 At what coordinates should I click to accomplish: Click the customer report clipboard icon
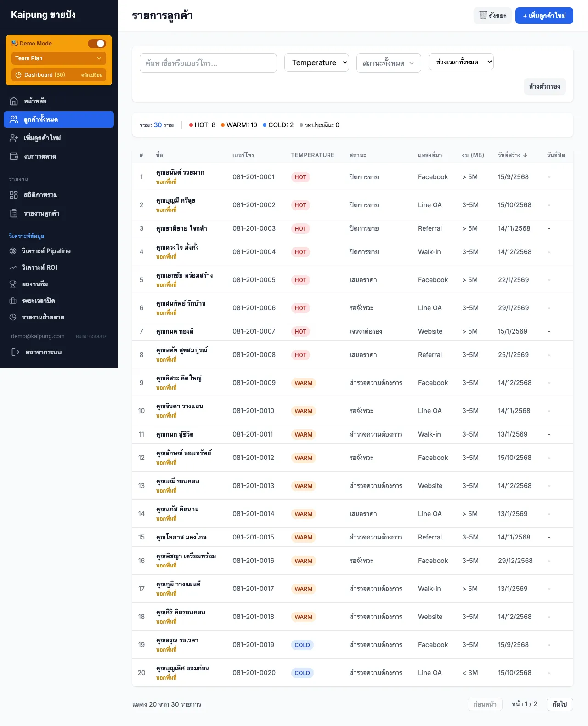point(14,213)
